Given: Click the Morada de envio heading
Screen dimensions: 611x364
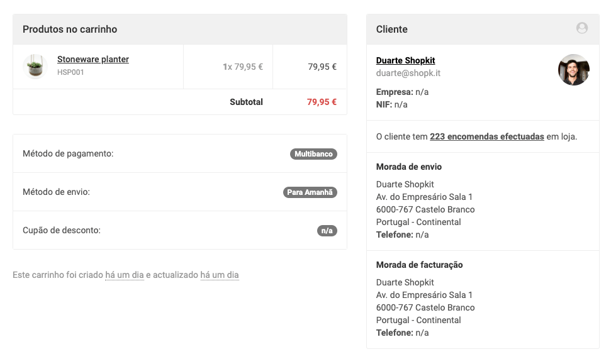Looking at the screenshot, I should (x=409, y=167).
